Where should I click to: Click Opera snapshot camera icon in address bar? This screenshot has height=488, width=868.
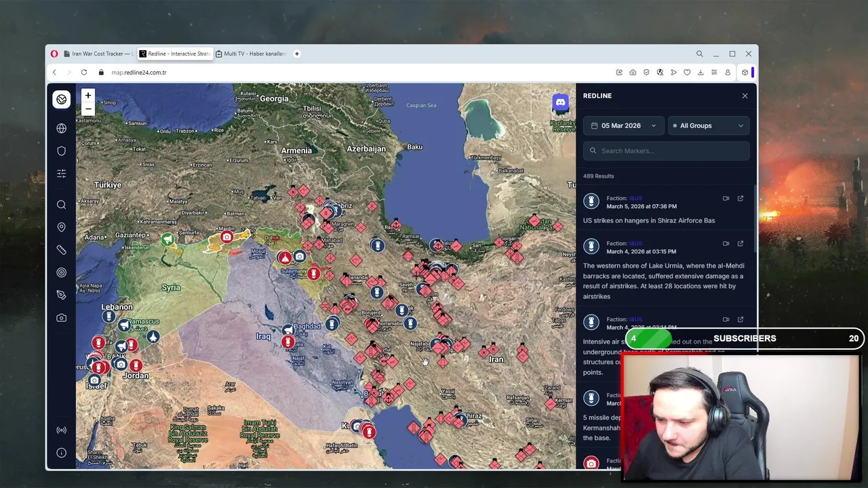pyautogui.click(x=633, y=73)
